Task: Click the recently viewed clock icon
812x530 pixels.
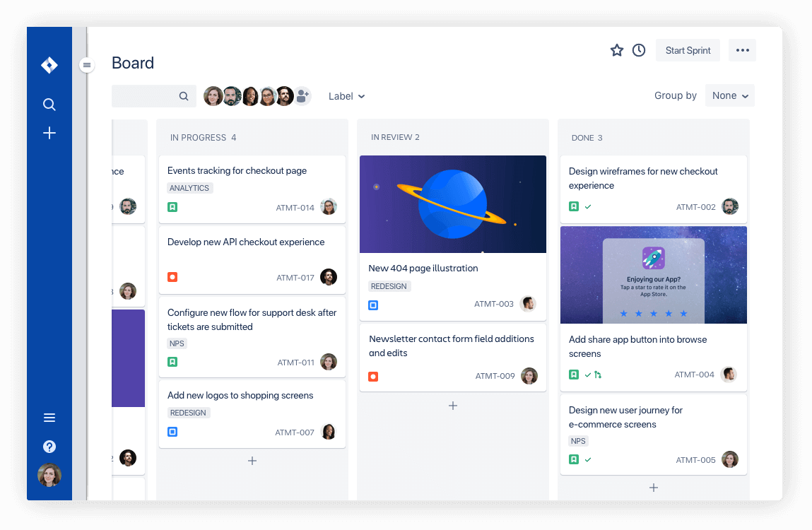Action: pyautogui.click(x=639, y=50)
